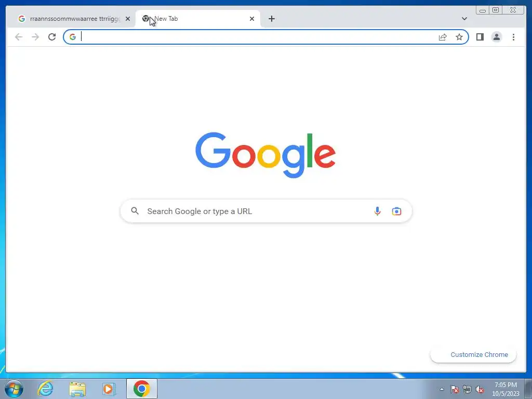Close the New Tab tab
The width and height of the screenshot is (532, 399).
tap(252, 19)
